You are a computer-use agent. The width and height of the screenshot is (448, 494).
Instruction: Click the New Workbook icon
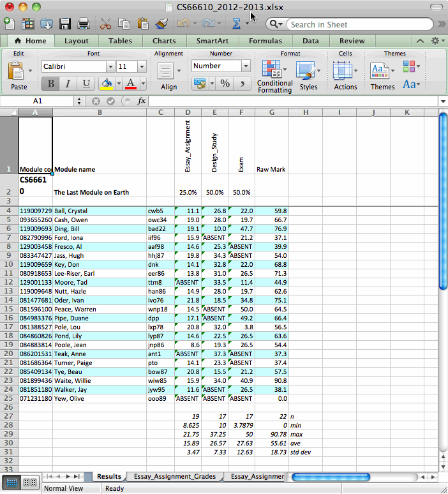pos(9,24)
